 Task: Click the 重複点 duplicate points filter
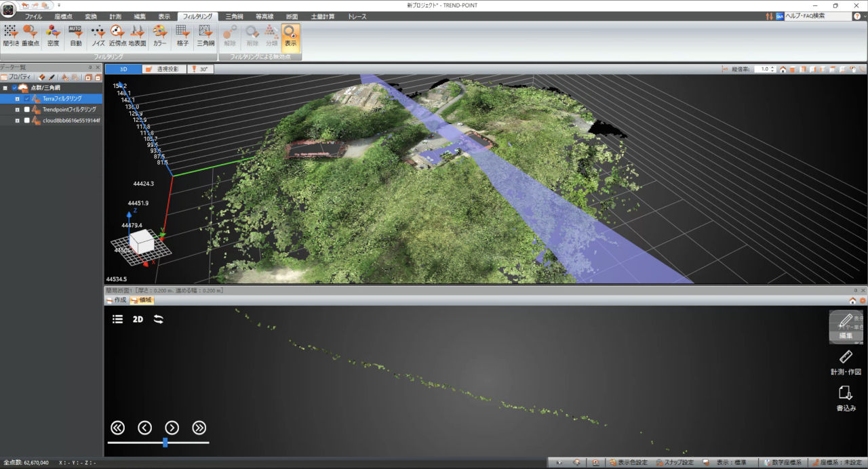coord(31,36)
